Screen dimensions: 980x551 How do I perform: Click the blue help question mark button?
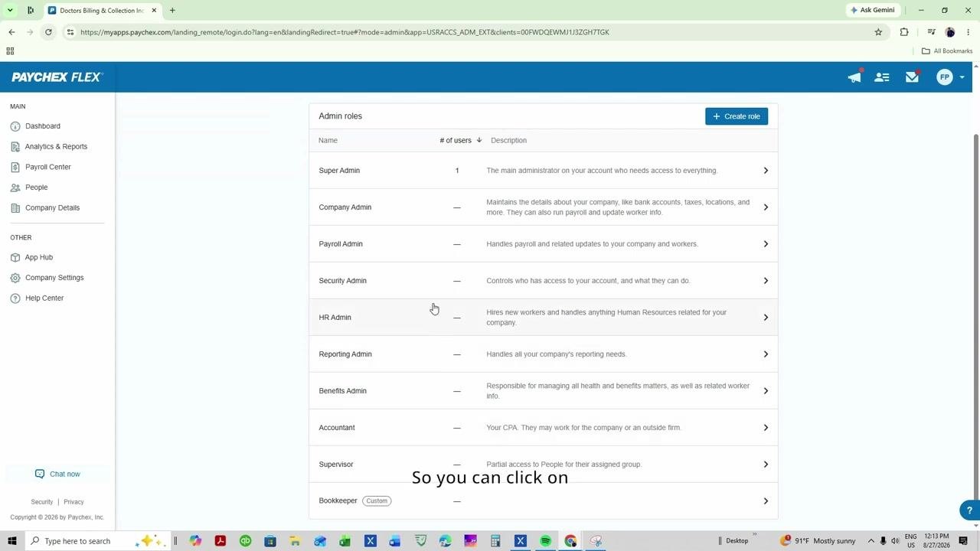pyautogui.click(x=969, y=510)
